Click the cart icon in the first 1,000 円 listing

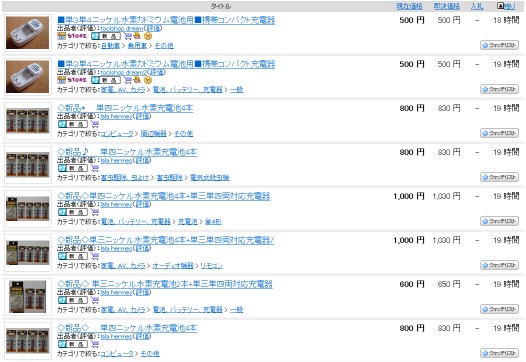pos(95,212)
